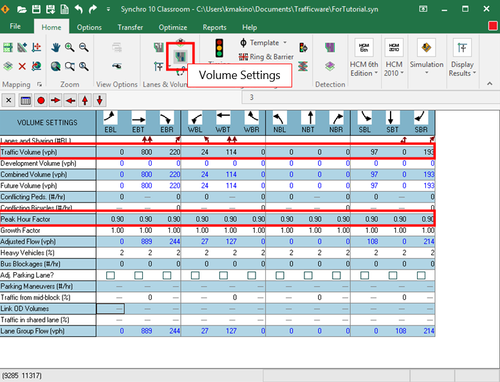Click the Zoom In magnifier
The width and height of the screenshot is (500, 382).
[x=70, y=48]
